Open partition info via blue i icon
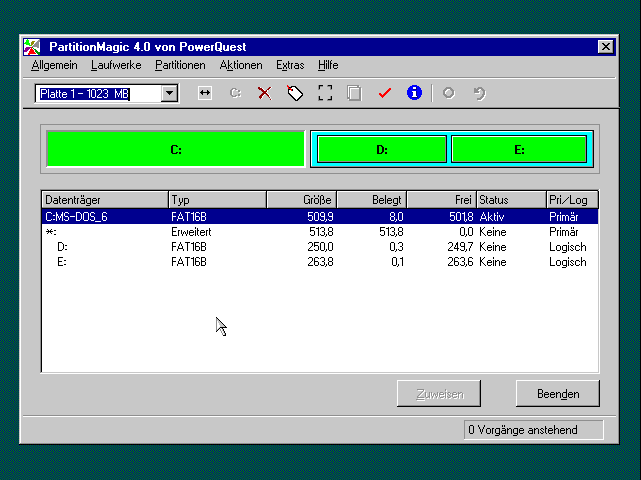Screen dimensions: 641x480 pyautogui.click(x=414, y=93)
